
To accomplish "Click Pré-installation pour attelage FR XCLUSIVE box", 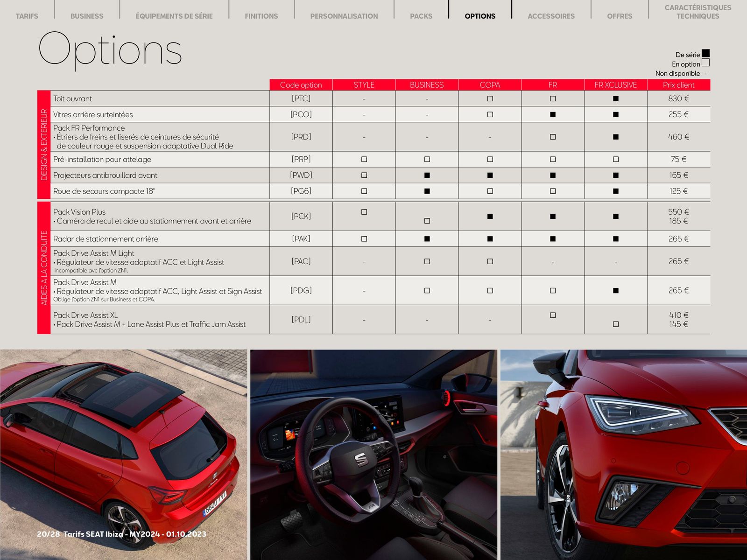I will coord(616,159).
